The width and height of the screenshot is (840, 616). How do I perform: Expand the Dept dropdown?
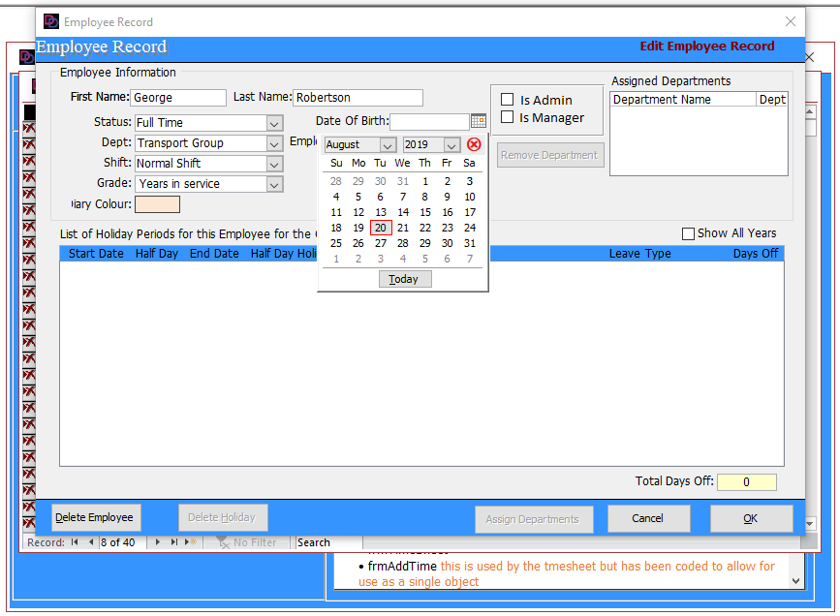(x=274, y=143)
